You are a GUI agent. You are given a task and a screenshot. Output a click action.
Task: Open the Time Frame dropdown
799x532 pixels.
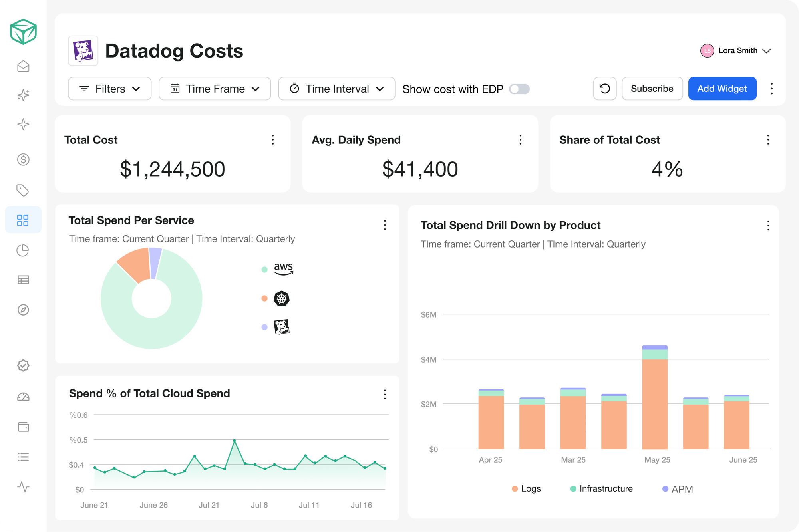tap(215, 89)
